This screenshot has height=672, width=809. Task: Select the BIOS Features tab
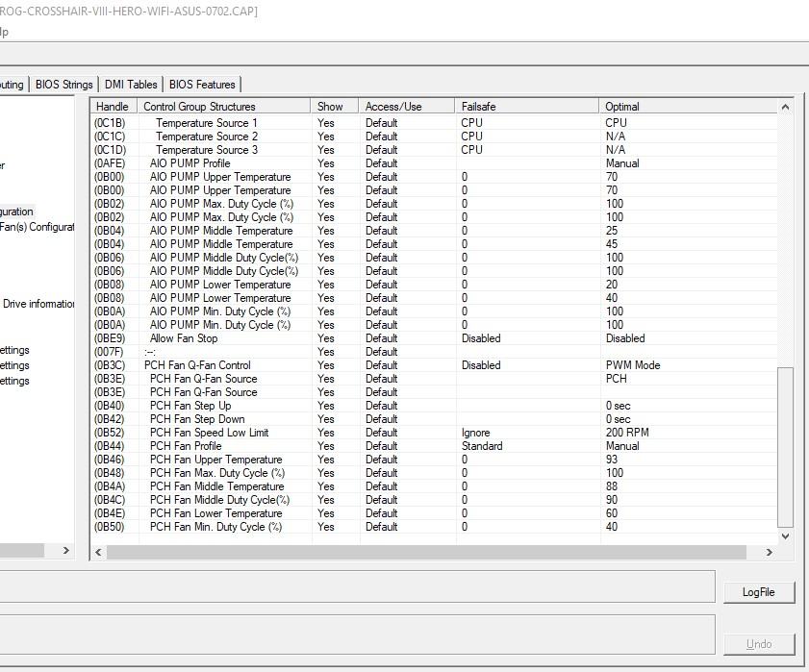click(x=202, y=84)
